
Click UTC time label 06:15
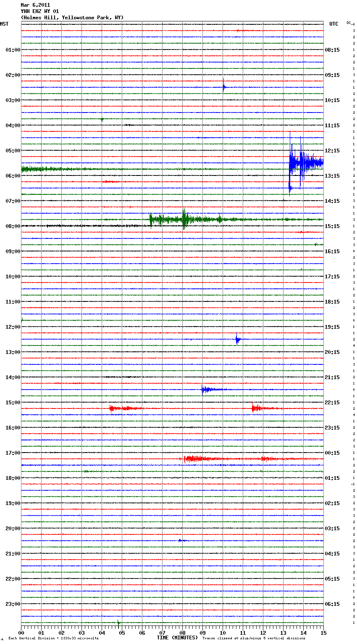pos(332,604)
